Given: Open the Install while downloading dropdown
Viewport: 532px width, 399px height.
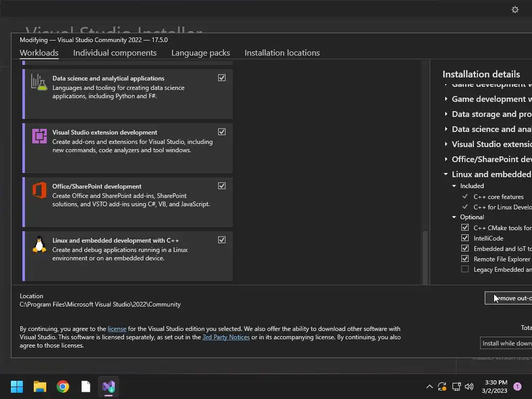Looking at the screenshot, I should (x=506, y=343).
